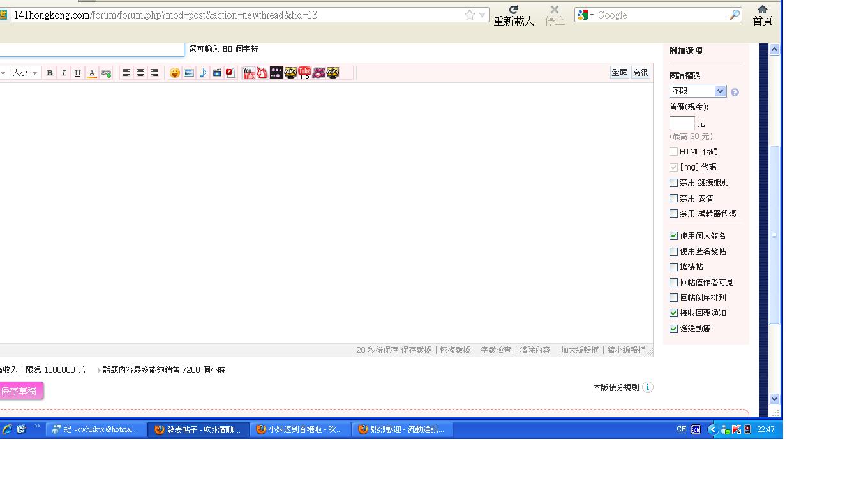This screenshot has width=868, height=490.
Task: Insert a YouTube video
Action: pos(248,73)
